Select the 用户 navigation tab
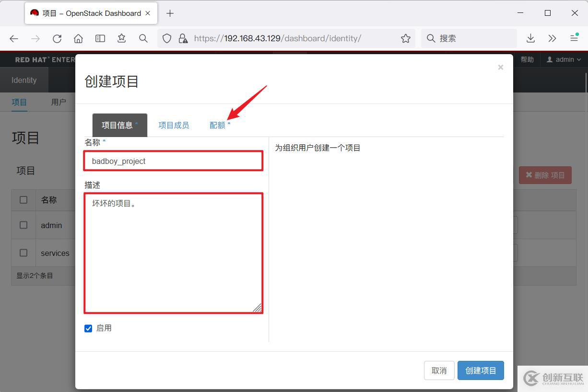The width and height of the screenshot is (588, 392). 59,102
